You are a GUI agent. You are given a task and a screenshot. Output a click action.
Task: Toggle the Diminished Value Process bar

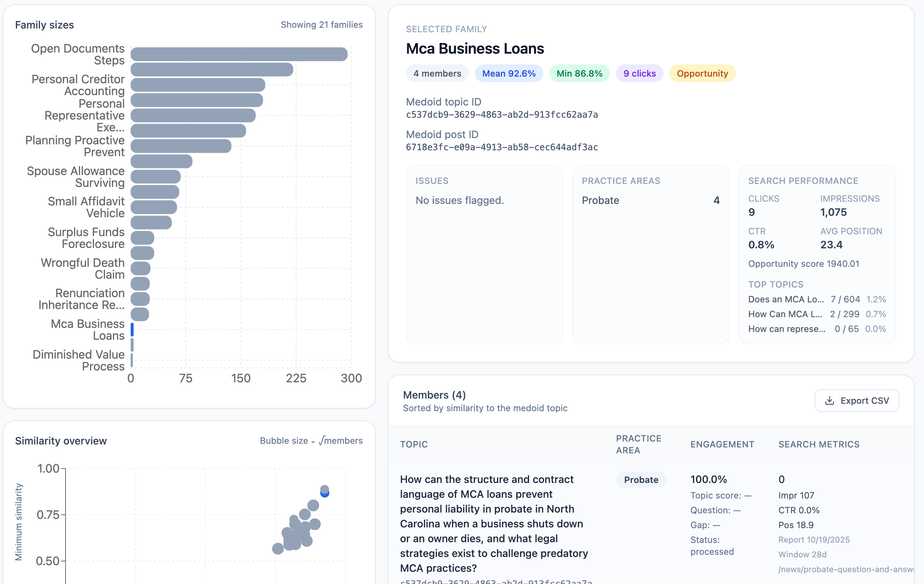click(x=132, y=360)
